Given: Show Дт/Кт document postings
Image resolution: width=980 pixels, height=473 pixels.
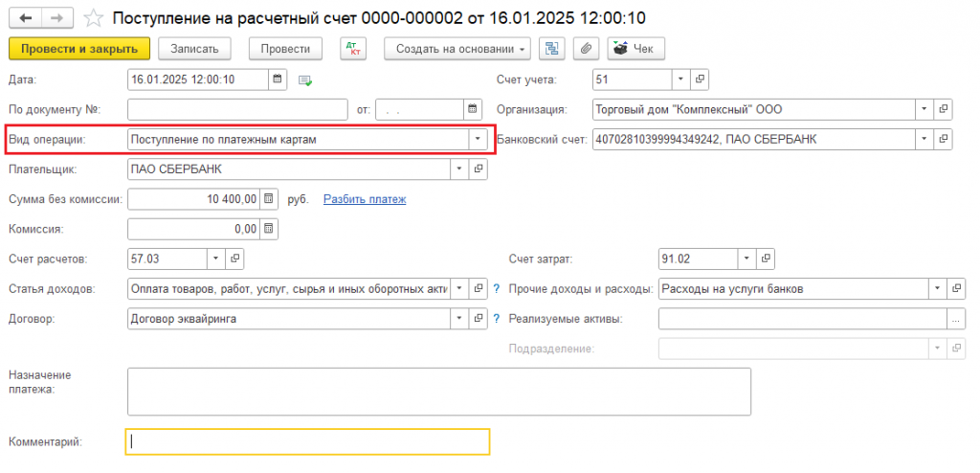Looking at the screenshot, I should tap(354, 48).
